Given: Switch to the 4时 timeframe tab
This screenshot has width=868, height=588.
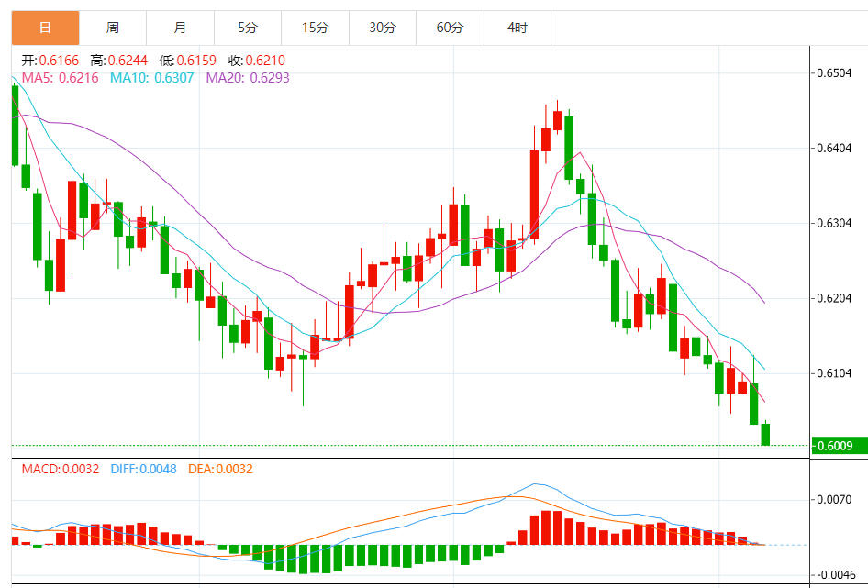Looking at the screenshot, I should [x=517, y=28].
